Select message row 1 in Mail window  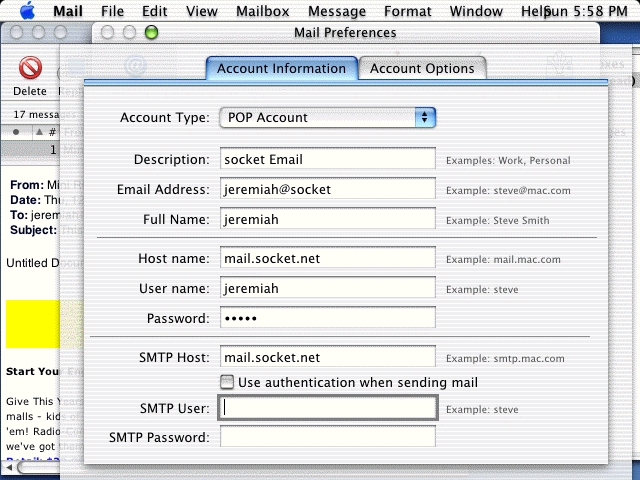point(31,150)
